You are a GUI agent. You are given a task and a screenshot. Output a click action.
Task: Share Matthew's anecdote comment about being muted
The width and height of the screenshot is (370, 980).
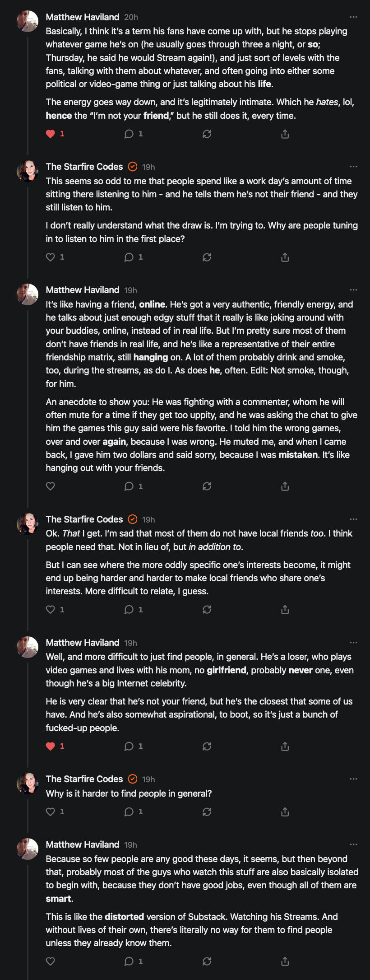click(285, 486)
